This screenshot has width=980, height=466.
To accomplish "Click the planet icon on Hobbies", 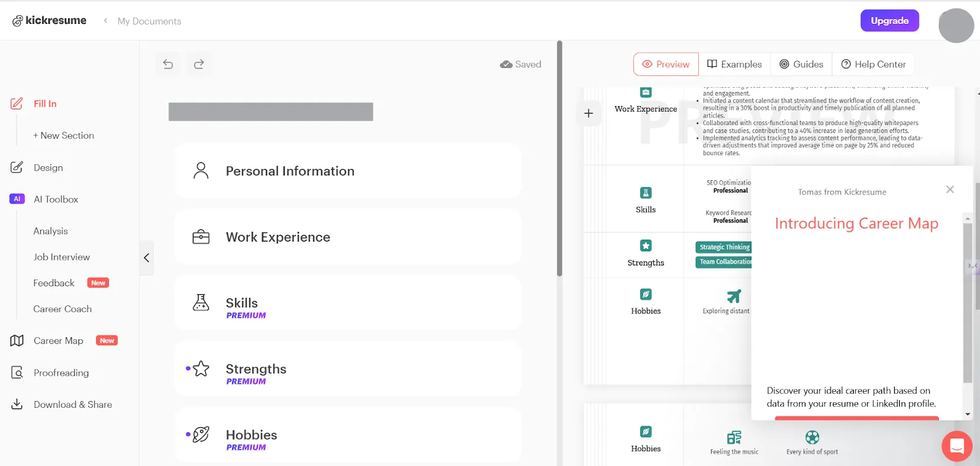I will (201, 434).
